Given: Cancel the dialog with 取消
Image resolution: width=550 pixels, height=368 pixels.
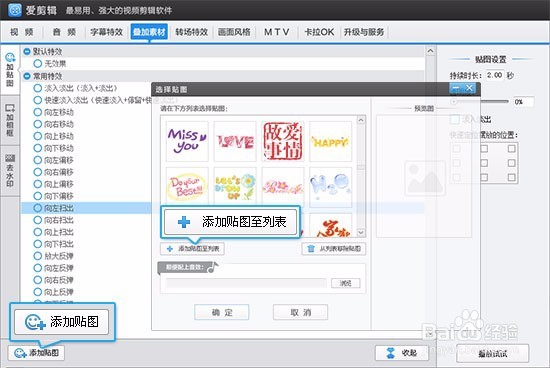Looking at the screenshot, I should (x=301, y=312).
